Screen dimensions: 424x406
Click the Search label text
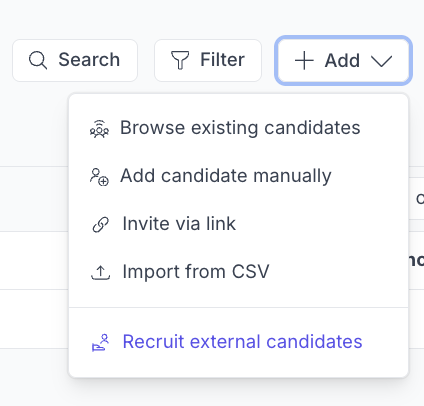[89, 60]
